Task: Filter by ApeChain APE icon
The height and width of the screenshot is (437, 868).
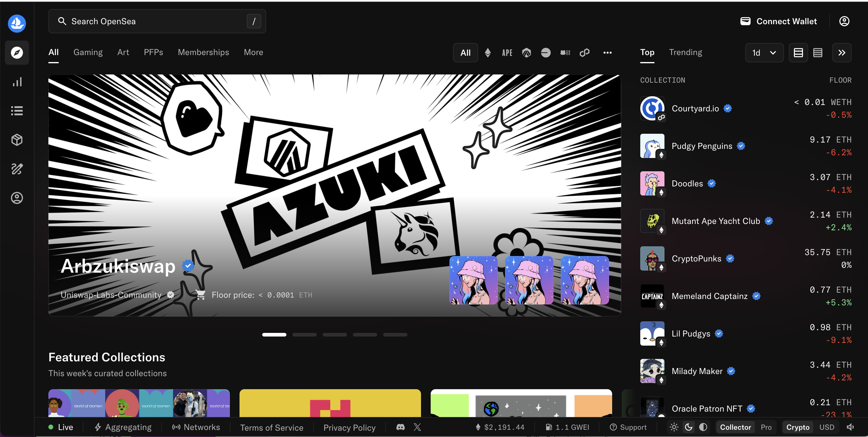Action: coord(507,53)
